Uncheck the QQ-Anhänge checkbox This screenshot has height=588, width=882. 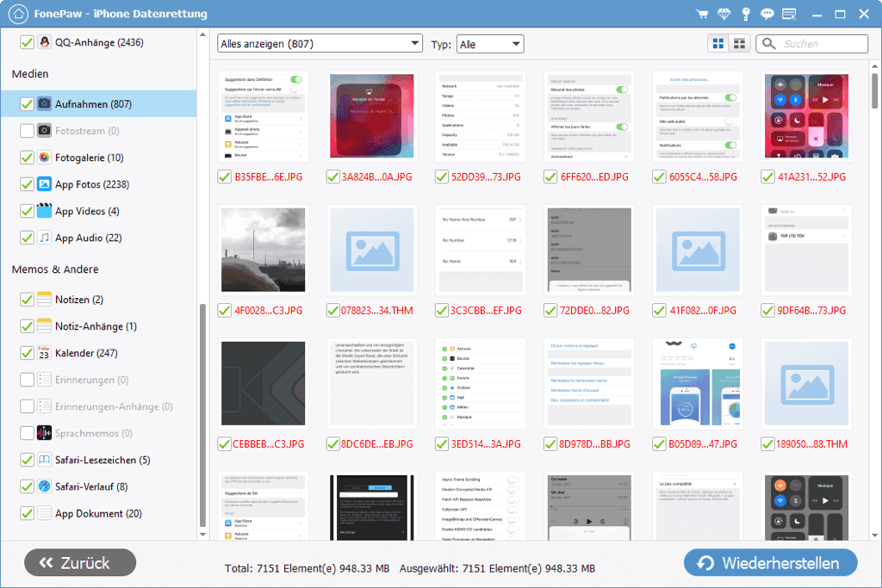pyautogui.click(x=27, y=42)
